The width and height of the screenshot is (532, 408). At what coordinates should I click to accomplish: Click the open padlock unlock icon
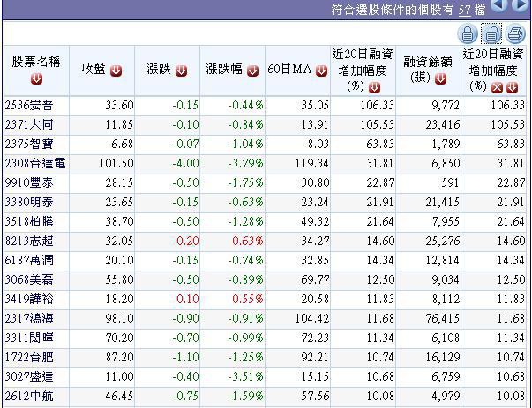point(491,33)
